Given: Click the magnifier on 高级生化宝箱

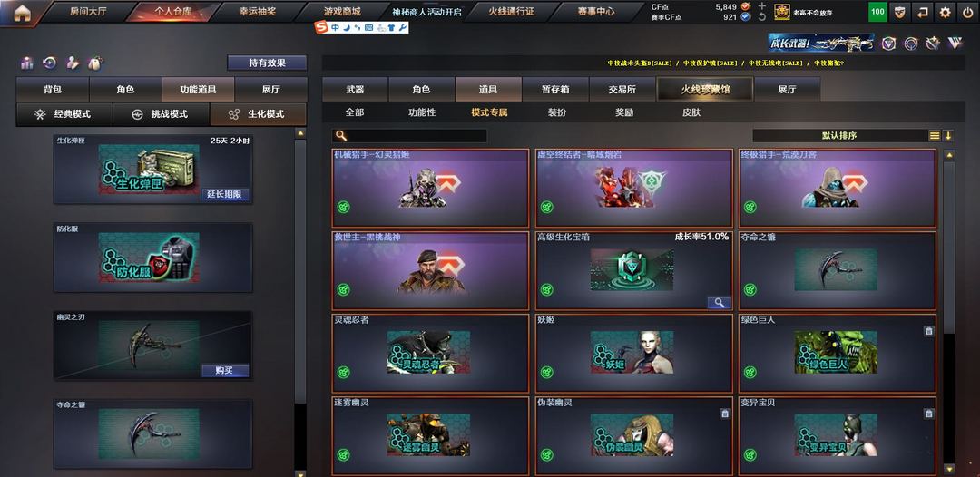Looking at the screenshot, I should pos(720,303).
